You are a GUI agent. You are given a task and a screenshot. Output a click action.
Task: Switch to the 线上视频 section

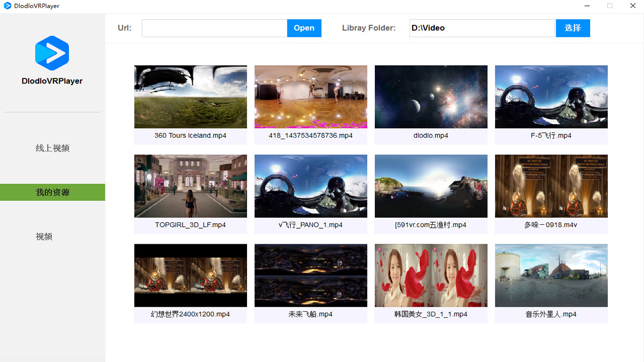[52, 148]
